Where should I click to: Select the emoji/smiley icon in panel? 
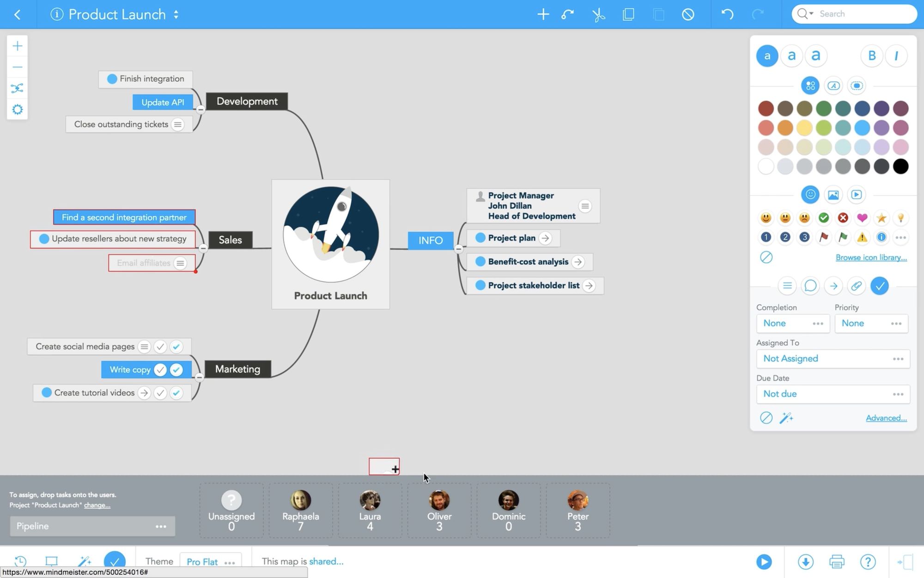click(810, 194)
